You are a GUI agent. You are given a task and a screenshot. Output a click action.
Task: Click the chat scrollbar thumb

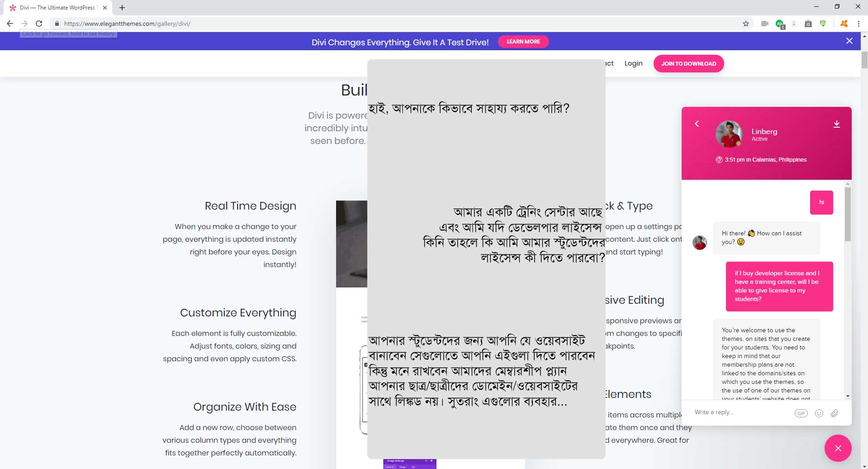tap(848, 214)
